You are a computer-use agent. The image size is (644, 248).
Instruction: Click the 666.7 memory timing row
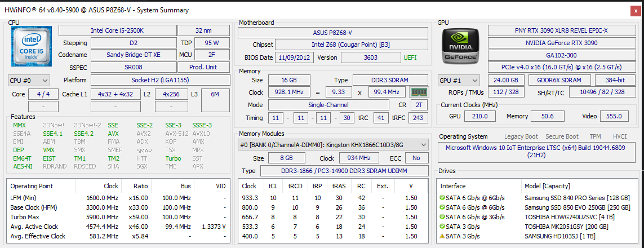pyautogui.click(x=334, y=217)
